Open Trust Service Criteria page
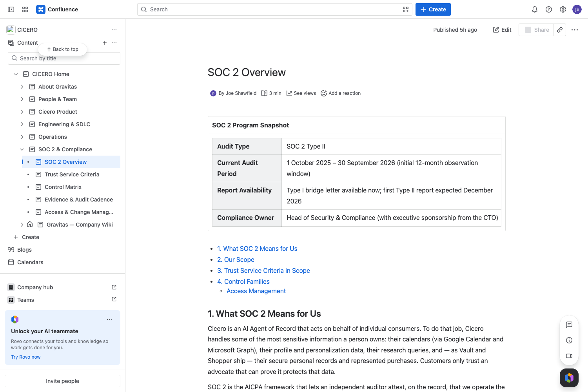 point(72,174)
